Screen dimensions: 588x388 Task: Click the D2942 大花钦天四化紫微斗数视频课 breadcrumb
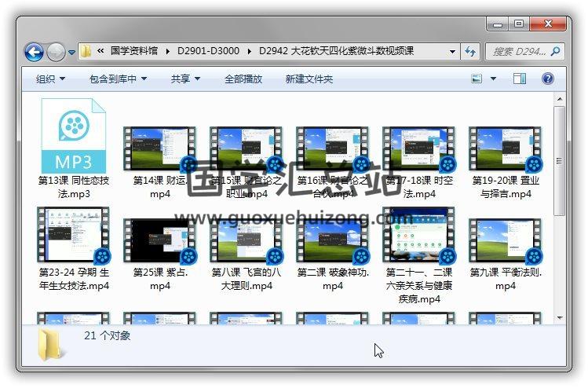point(336,50)
